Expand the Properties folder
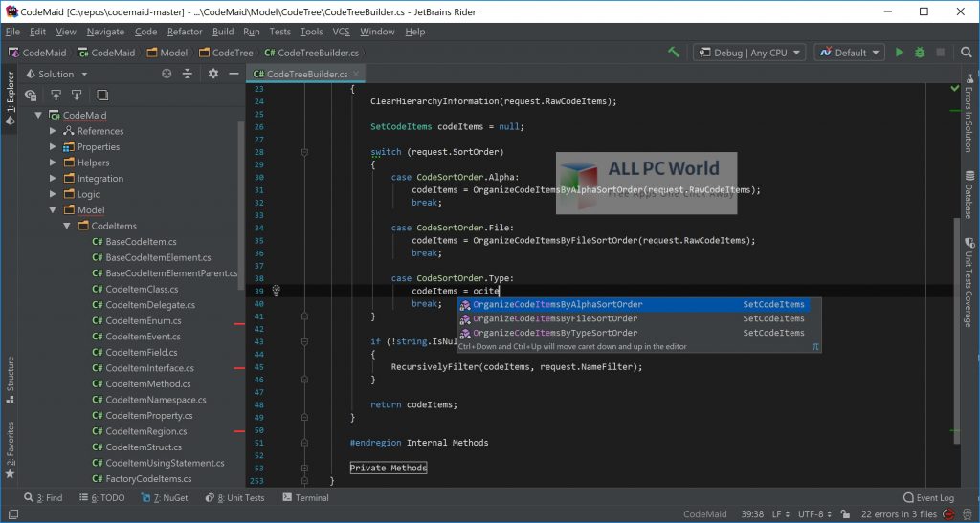 53,146
